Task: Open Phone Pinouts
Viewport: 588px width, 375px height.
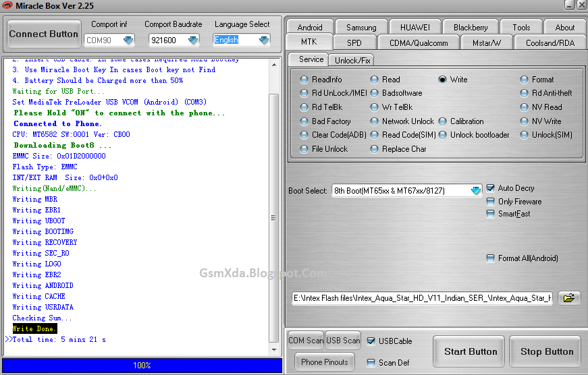Action: pos(324,362)
